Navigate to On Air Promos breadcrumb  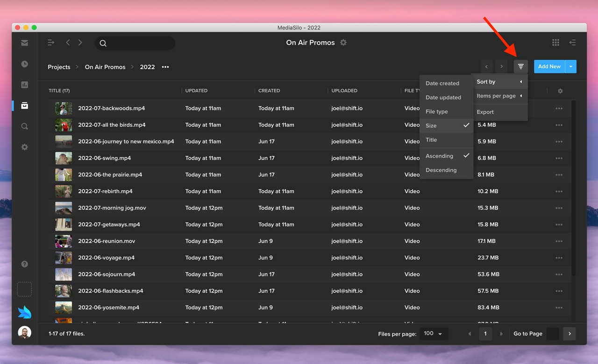click(x=105, y=67)
